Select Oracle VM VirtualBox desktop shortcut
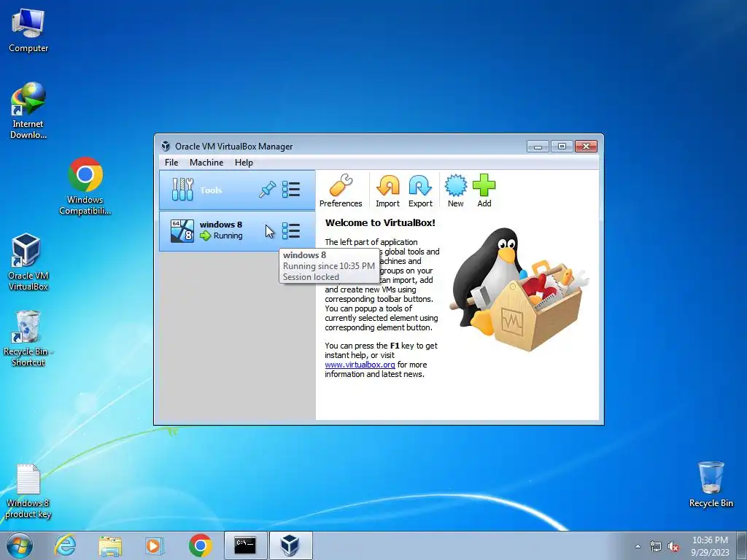Viewport: 747px width, 560px height. tap(28, 262)
